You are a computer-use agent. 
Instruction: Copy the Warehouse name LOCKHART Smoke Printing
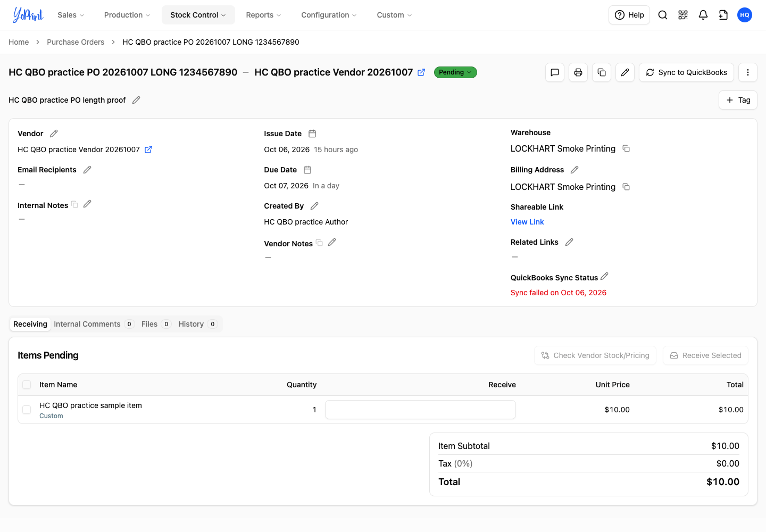click(626, 148)
